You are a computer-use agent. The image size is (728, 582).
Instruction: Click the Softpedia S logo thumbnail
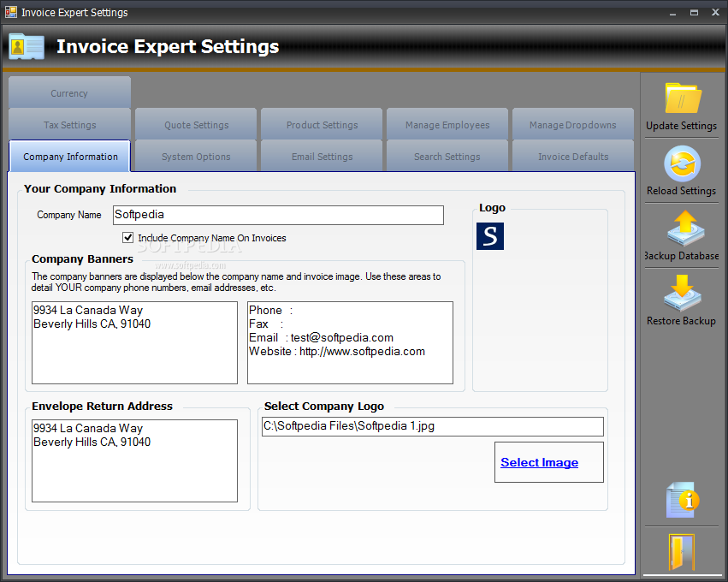click(490, 236)
